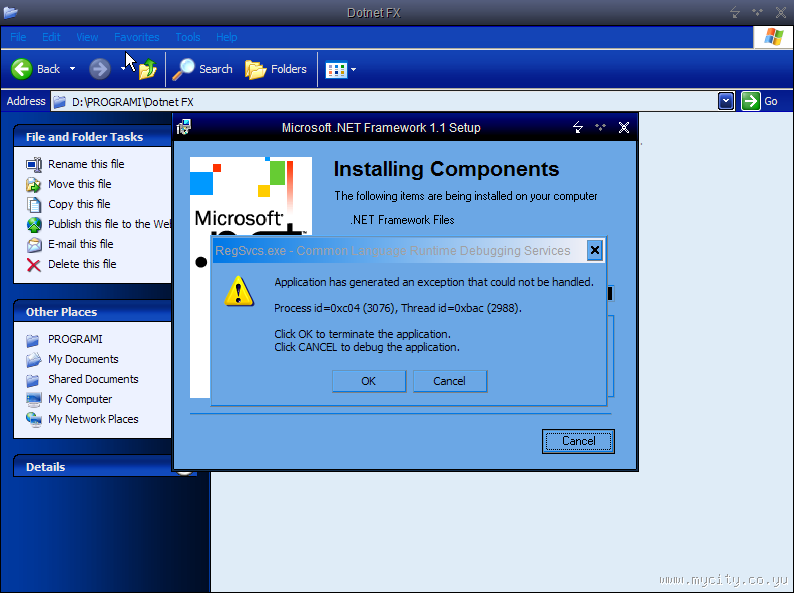The height and width of the screenshot is (593, 794).
Task: Open PROGRAMI in Other Places
Action: tap(75, 339)
